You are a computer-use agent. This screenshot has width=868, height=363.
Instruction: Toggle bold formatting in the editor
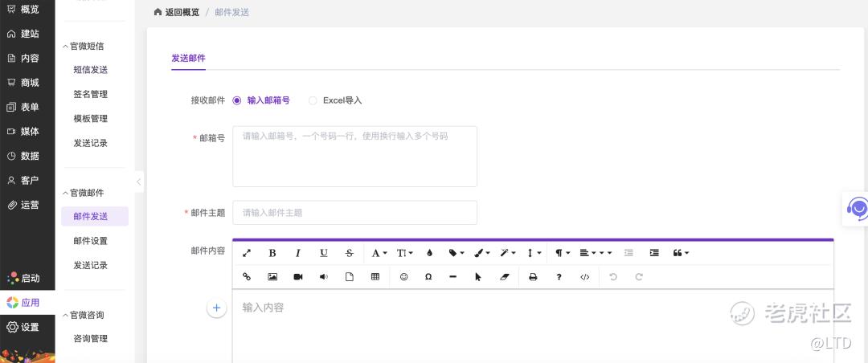coord(272,253)
